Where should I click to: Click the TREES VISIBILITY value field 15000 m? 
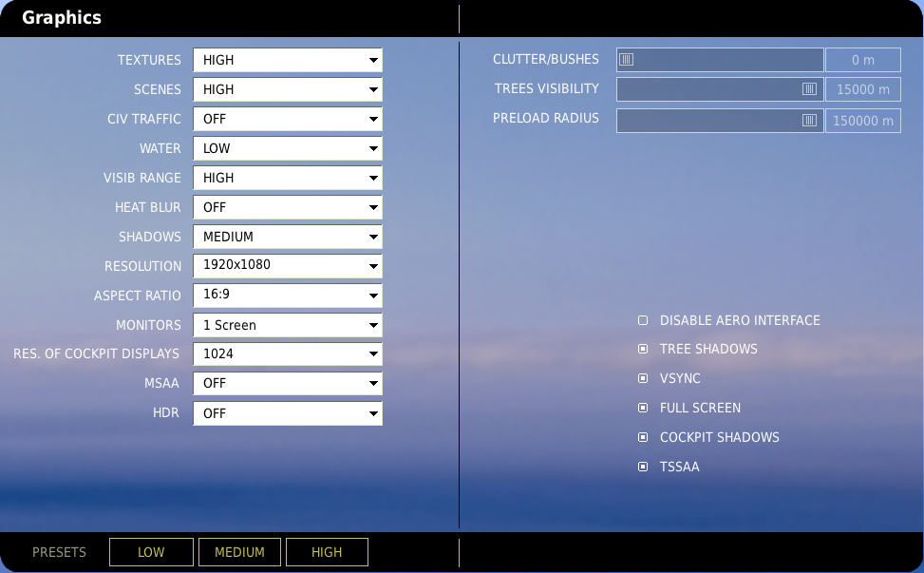(863, 89)
